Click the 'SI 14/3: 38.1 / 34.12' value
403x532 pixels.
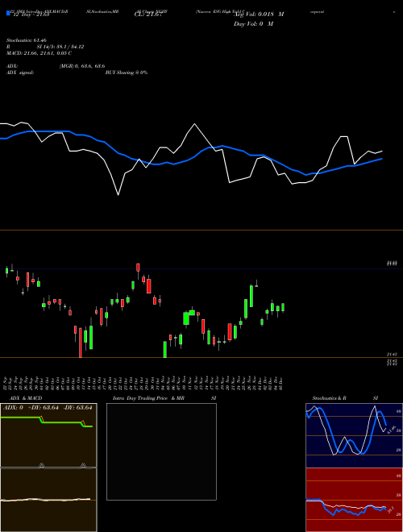(x=60, y=47)
